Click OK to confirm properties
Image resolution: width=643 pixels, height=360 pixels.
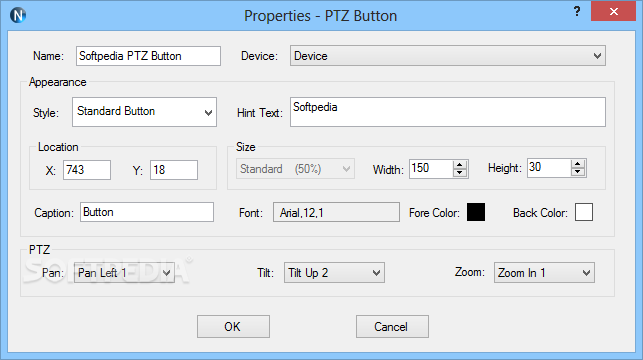[233, 326]
